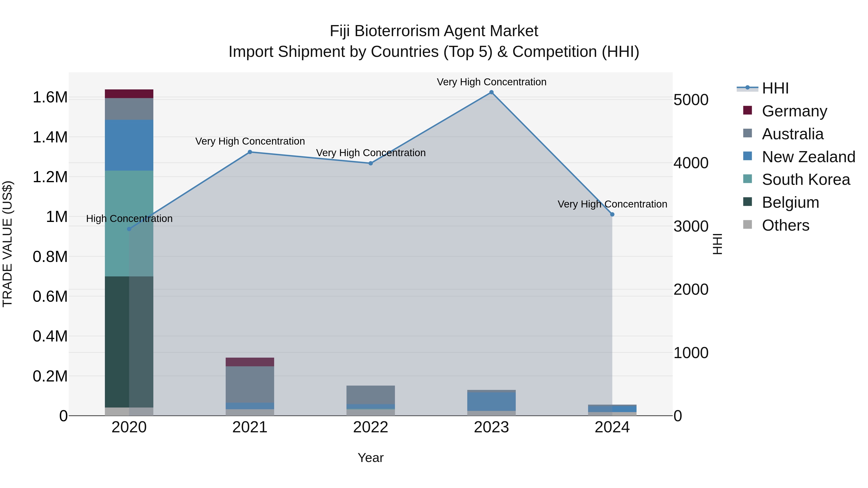This screenshot has height=488, width=868.
Task: Click the 2020 x-axis label
Action: click(x=129, y=427)
